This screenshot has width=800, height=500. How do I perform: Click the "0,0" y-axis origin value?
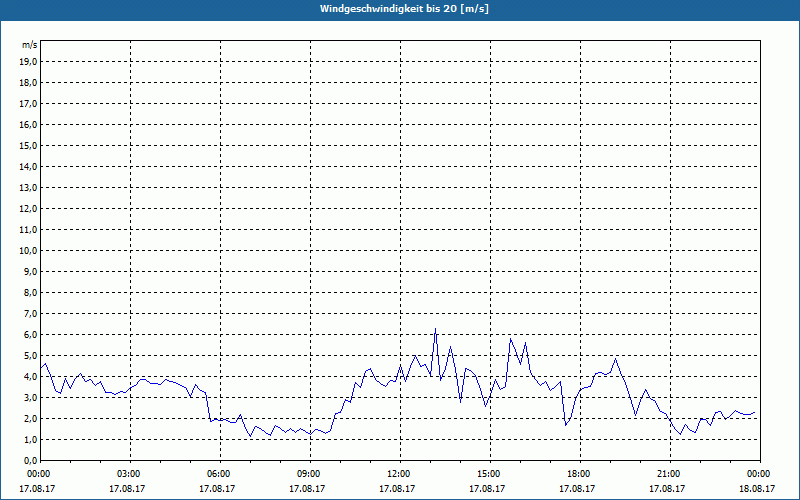coord(30,460)
